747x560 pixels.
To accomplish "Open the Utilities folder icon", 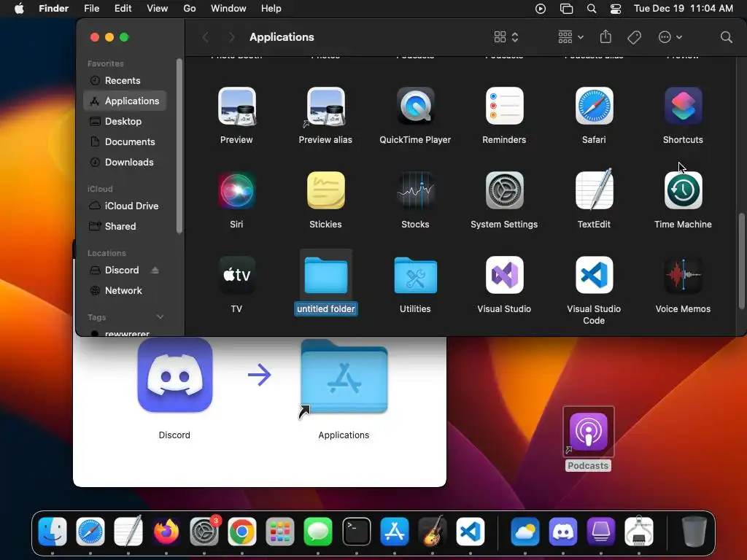I will (415, 275).
